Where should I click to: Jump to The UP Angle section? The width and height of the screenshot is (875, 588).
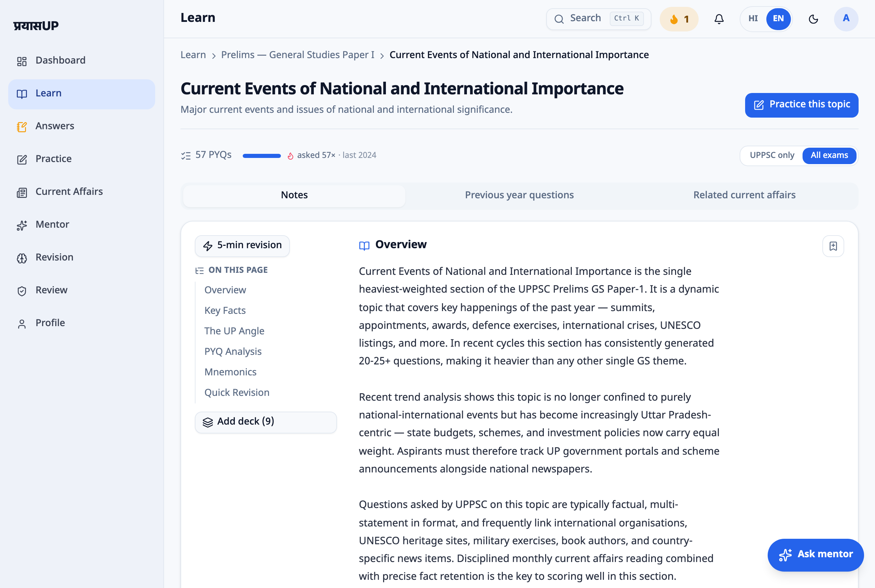[234, 331]
